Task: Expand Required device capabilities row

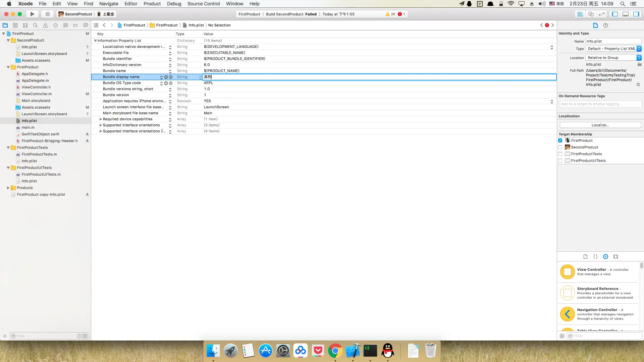Action: [101, 119]
